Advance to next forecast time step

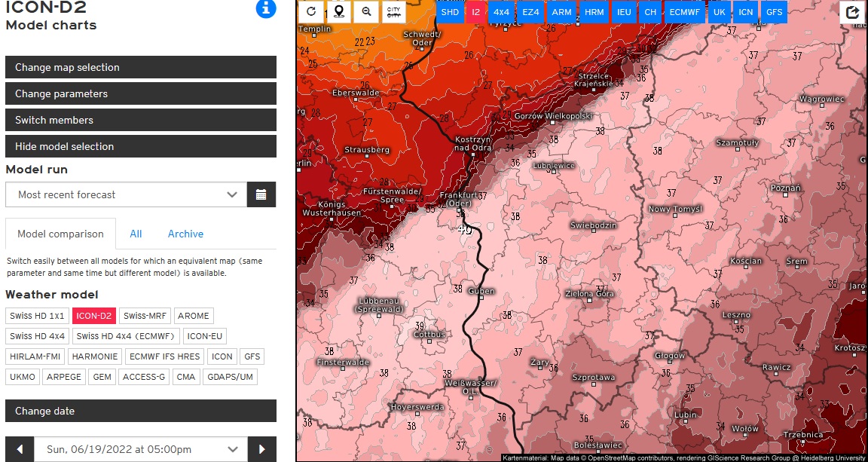click(262, 449)
